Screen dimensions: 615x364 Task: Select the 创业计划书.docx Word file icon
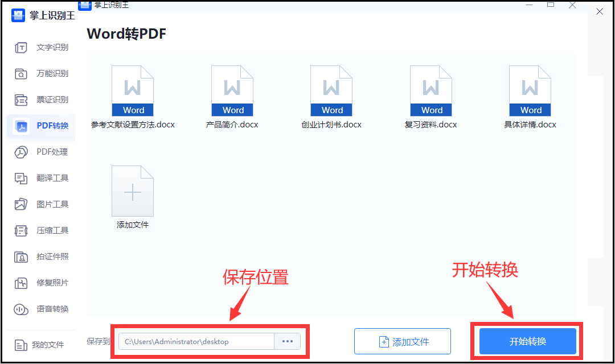(x=331, y=91)
